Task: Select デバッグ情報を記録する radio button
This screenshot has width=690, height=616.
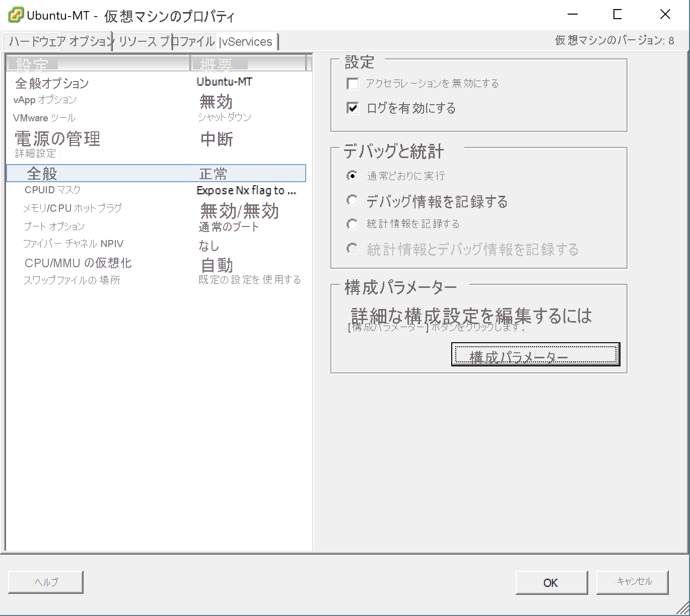Action: point(353,200)
